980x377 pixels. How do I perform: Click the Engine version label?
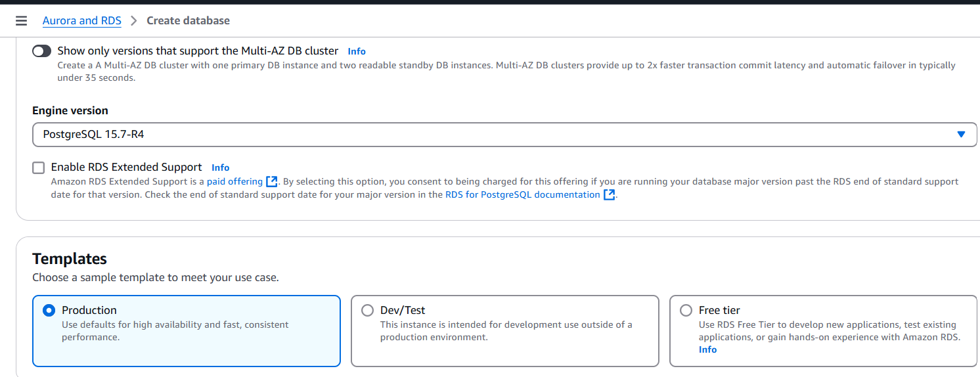[x=70, y=110]
